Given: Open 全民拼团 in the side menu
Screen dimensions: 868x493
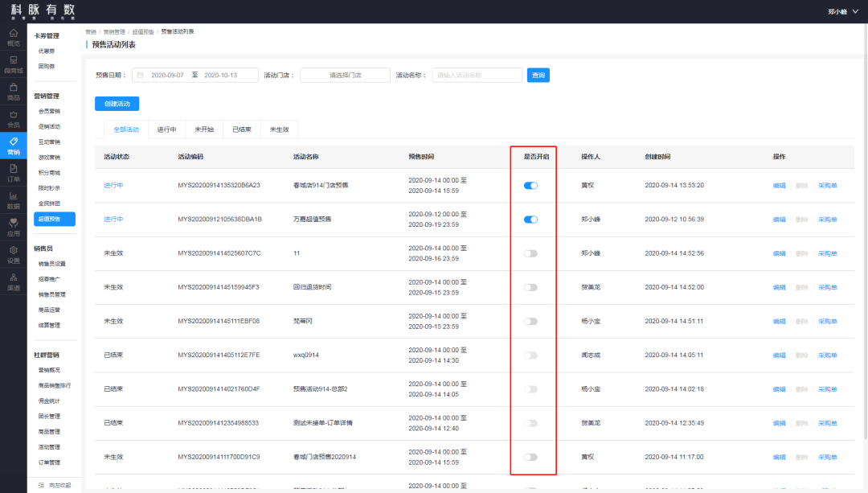Looking at the screenshot, I should click(49, 203).
